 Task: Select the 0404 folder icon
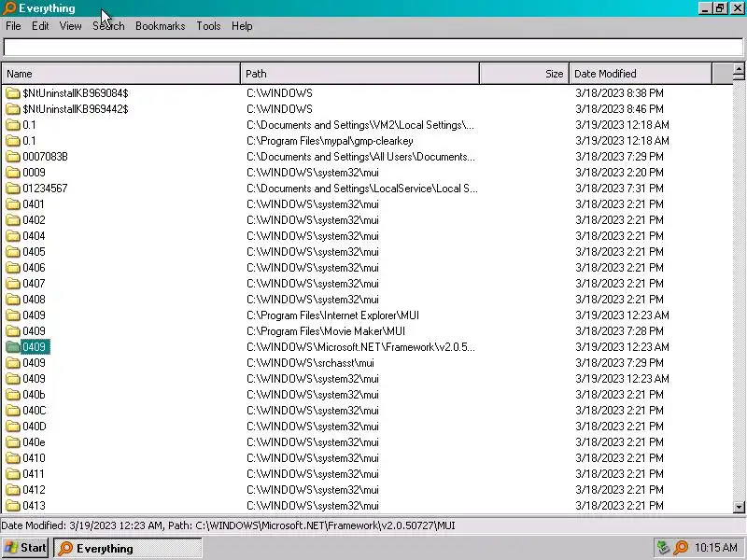[13, 236]
